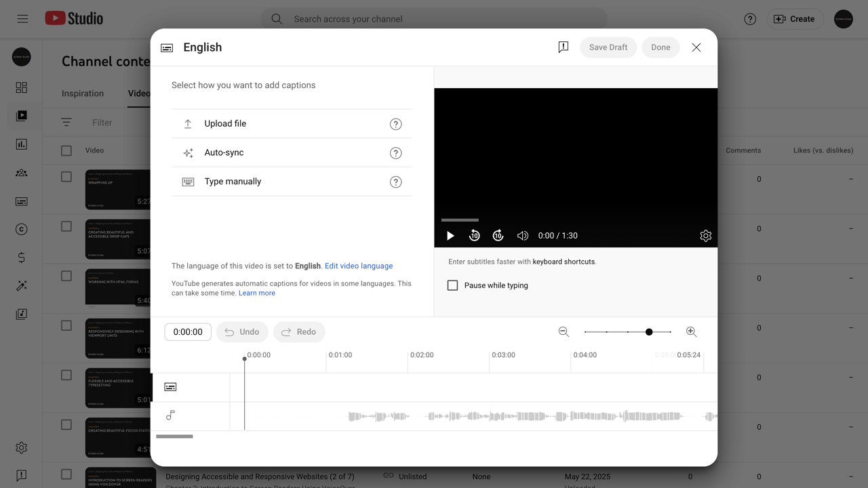Click the captions track icon
Screen dimensions: 868x488
[170, 387]
